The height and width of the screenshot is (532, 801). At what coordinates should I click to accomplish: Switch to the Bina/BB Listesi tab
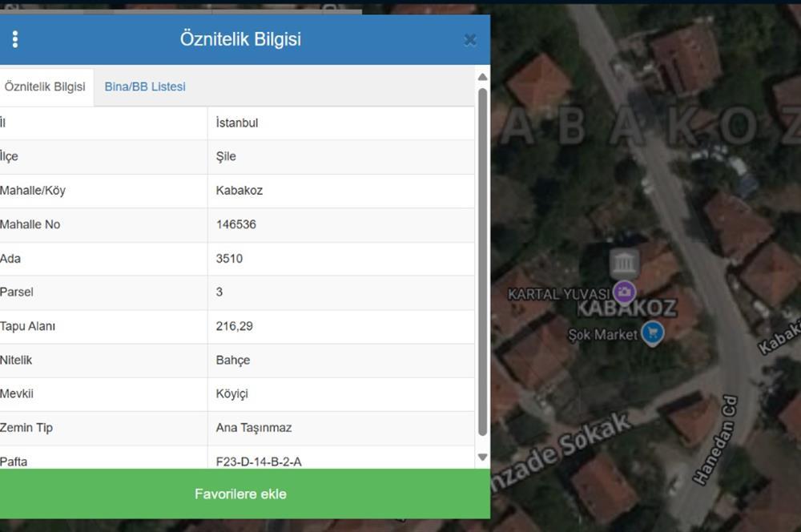pyautogui.click(x=144, y=87)
